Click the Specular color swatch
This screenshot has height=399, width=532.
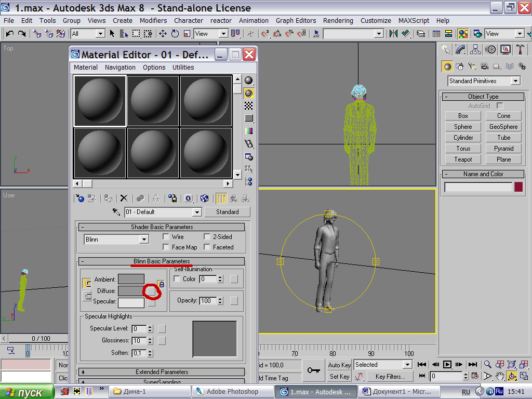pos(131,302)
